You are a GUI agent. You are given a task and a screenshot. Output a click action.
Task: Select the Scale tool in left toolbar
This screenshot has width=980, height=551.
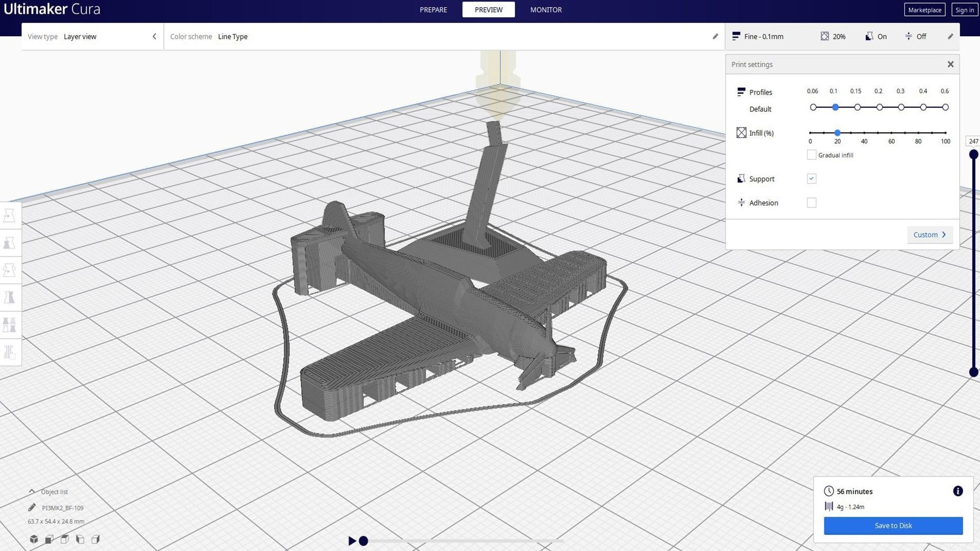pyautogui.click(x=10, y=243)
